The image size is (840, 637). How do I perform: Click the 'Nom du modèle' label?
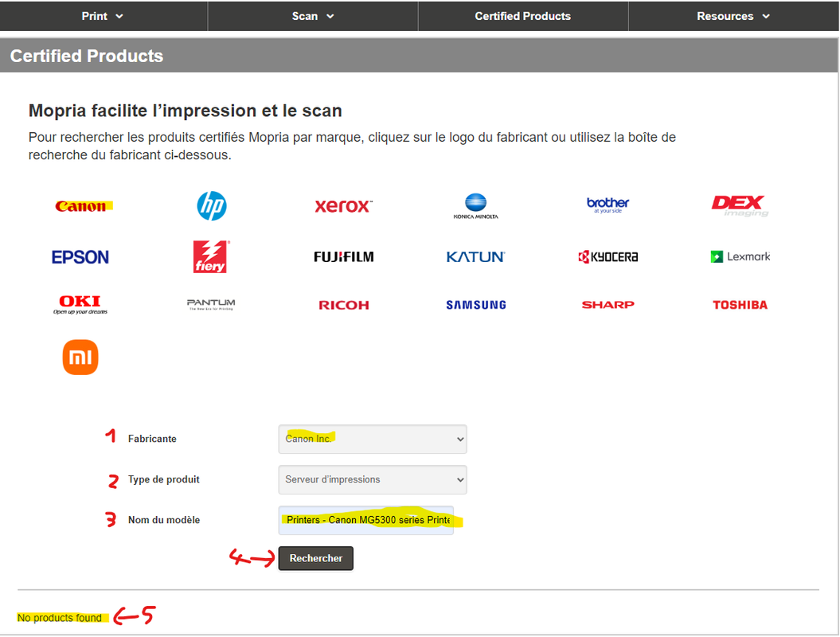point(164,520)
